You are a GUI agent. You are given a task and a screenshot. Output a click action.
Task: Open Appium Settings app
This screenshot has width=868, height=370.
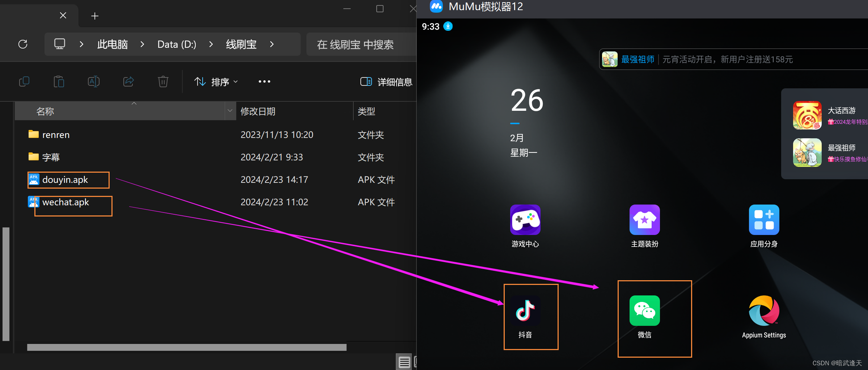(x=764, y=311)
